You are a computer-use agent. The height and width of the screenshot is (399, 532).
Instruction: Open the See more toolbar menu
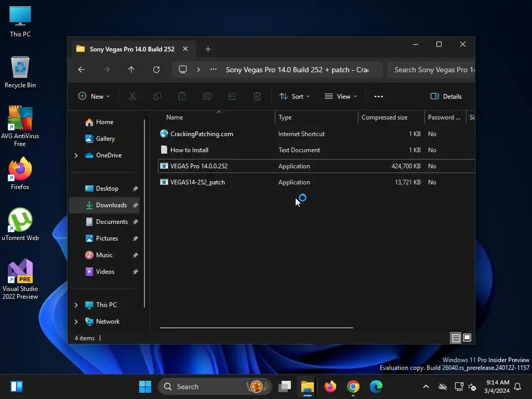click(379, 96)
